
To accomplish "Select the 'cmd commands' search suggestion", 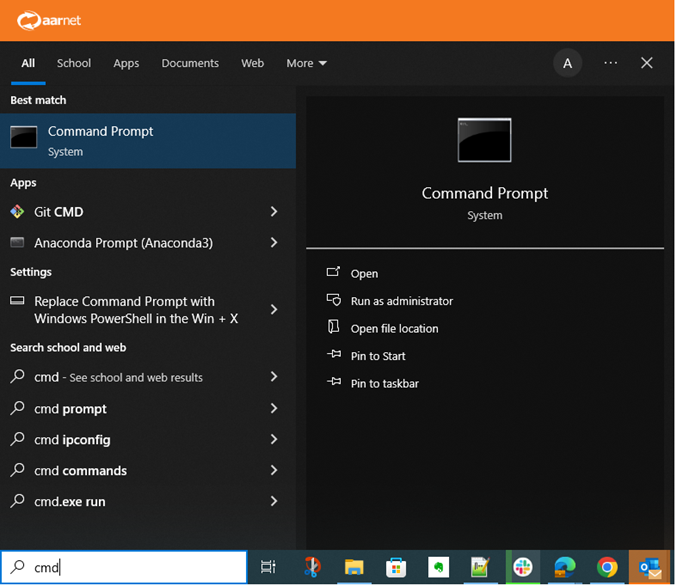I will pyautogui.click(x=148, y=470).
